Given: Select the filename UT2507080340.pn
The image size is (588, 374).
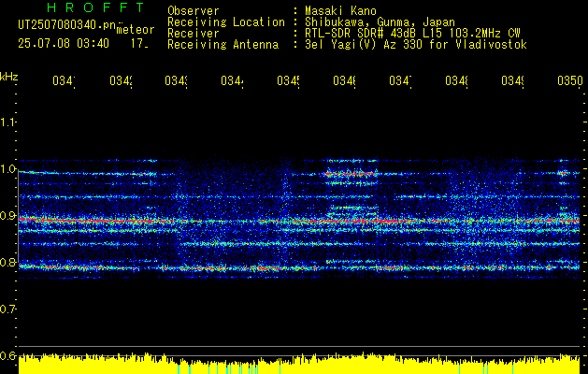Looking at the screenshot, I should [66, 25].
